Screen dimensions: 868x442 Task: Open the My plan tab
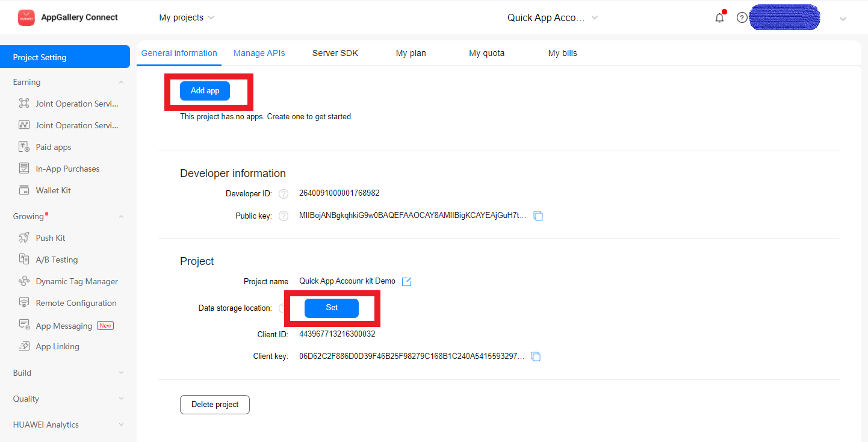(411, 53)
